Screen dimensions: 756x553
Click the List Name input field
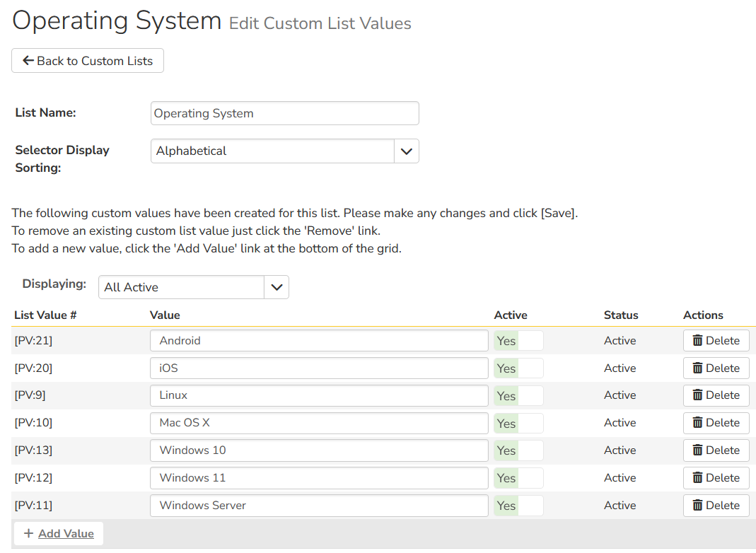(x=284, y=113)
